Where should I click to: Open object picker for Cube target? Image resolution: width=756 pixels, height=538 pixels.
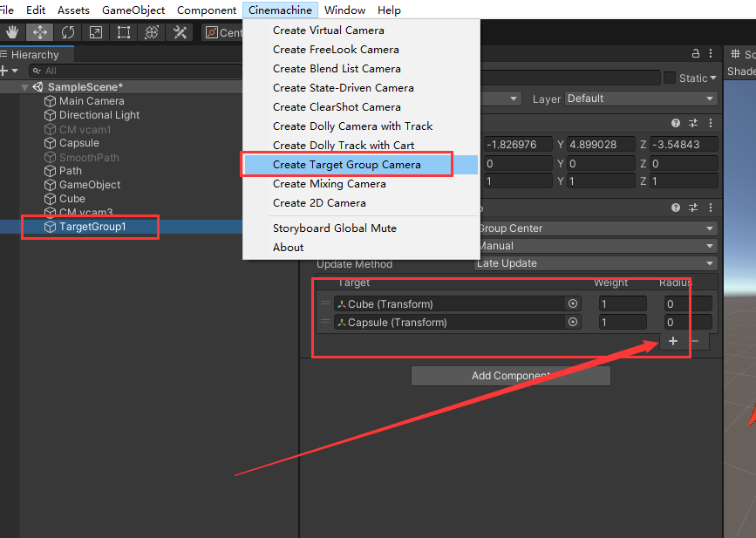[573, 303]
